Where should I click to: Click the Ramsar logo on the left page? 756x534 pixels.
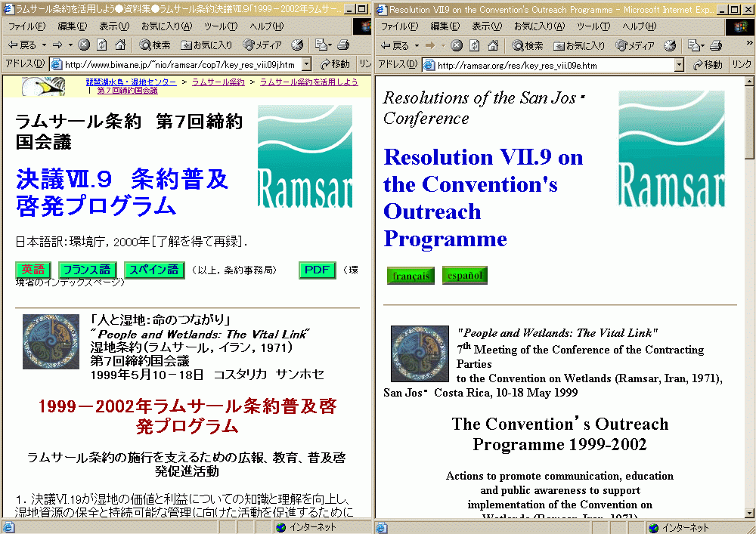[305, 157]
